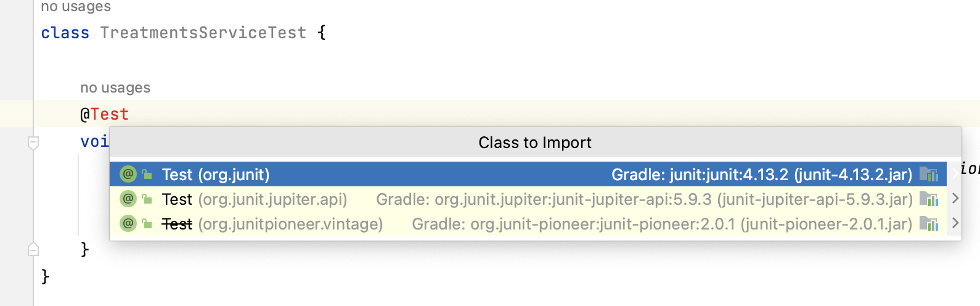Click public lock icon on org.junit row
The image size is (980, 306).
pyautogui.click(x=147, y=174)
